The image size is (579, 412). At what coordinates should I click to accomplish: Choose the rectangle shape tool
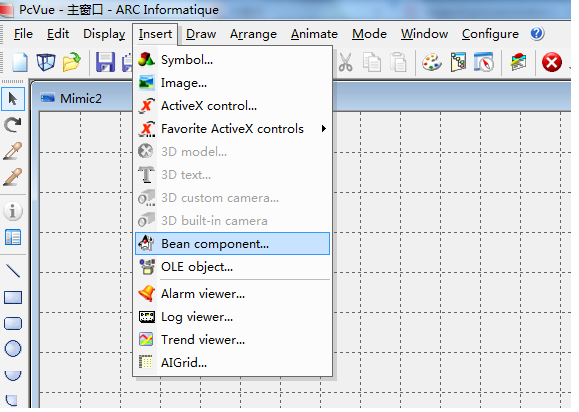(x=13, y=298)
